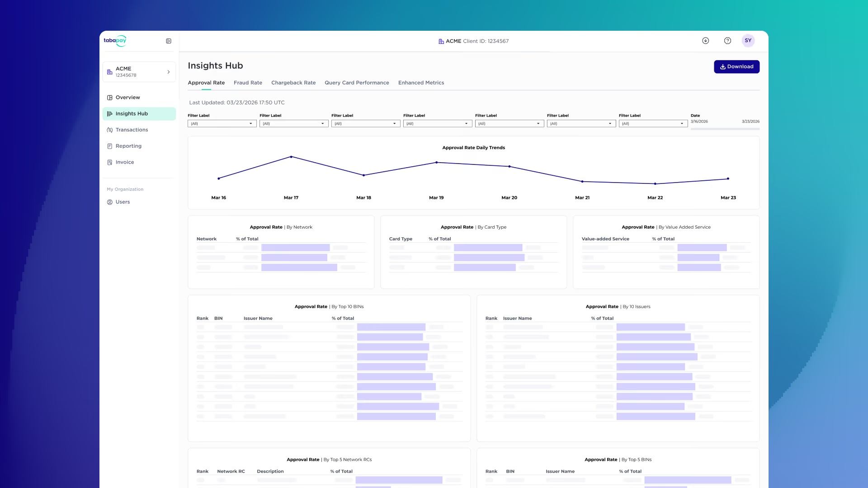Click the Transactions icon in sidebar
The image size is (868, 488).
click(x=109, y=130)
